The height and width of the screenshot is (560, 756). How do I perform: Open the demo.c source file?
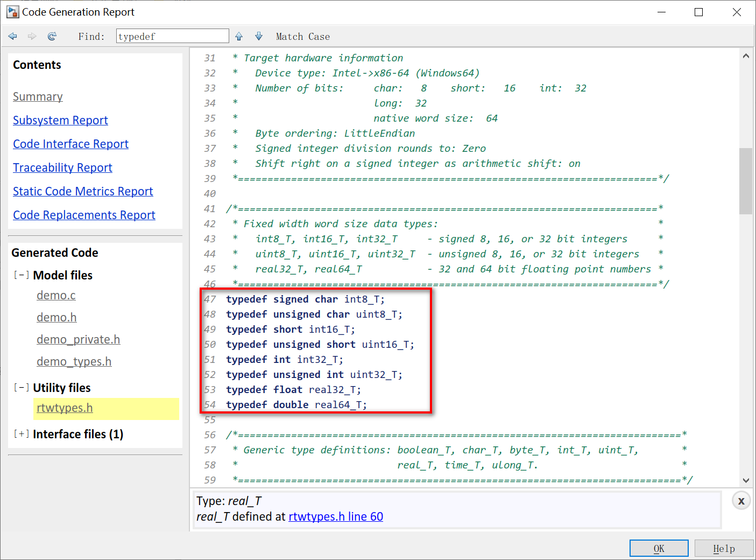pyautogui.click(x=56, y=295)
